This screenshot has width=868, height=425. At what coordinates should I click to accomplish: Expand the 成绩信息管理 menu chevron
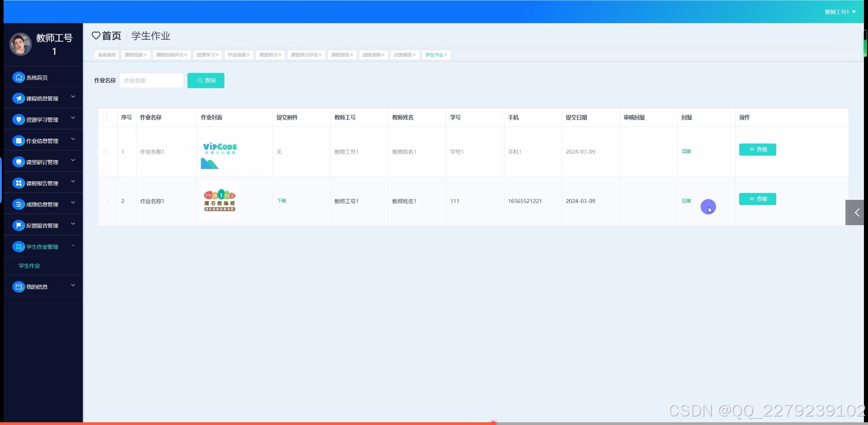click(x=73, y=203)
